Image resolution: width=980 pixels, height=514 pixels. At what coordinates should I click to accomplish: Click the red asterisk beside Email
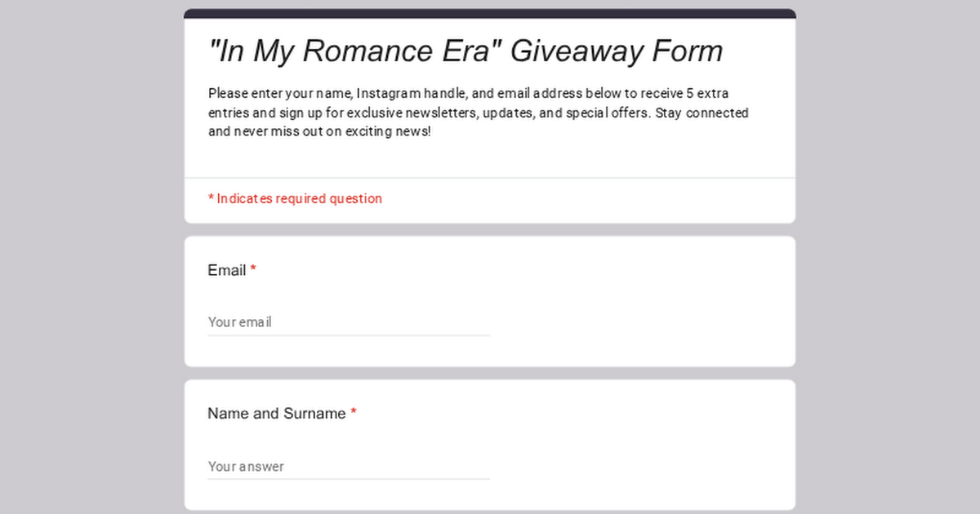pos(253,270)
